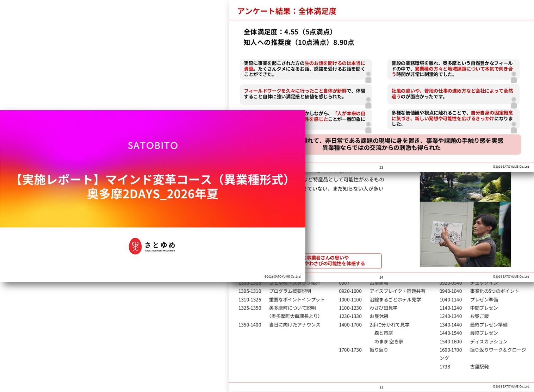Click the 全体満足度：4.55（5点満点） line
This screenshot has width=534, height=392.
(288, 32)
